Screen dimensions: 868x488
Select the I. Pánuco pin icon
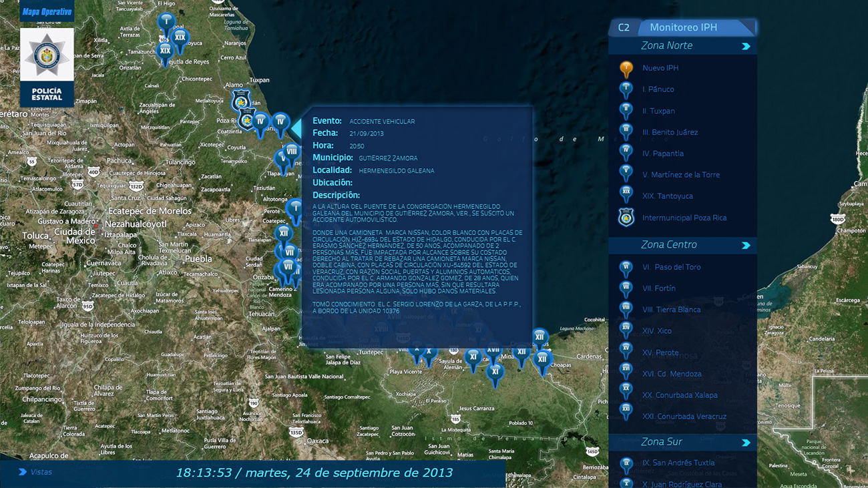point(626,89)
